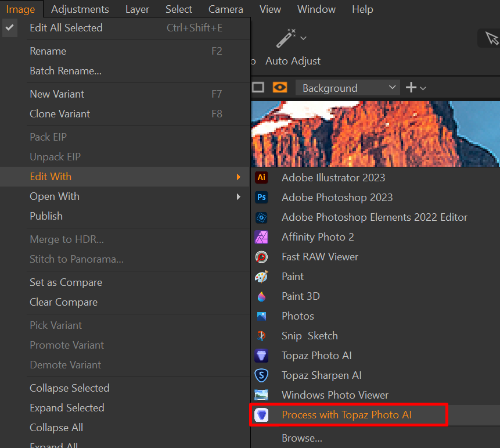Toggle the Edit All Selected checkmark
The height and width of the screenshot is (448, 500).
click(10, 28)
